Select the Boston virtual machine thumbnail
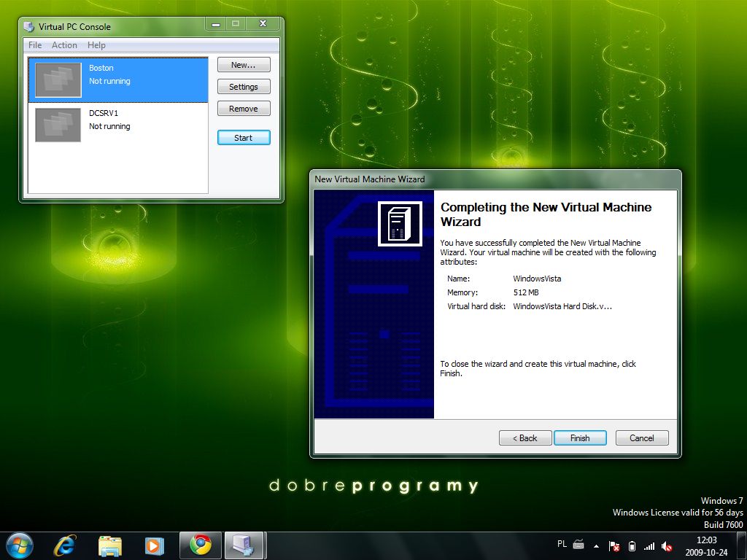The image size is (747, 560). coord(58,80)
